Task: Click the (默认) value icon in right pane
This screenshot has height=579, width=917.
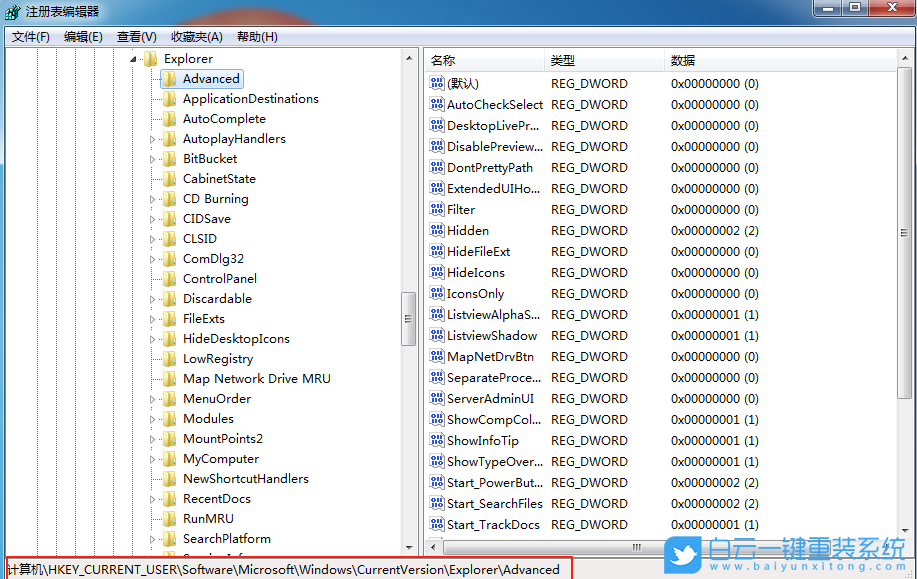Action: 435,83
